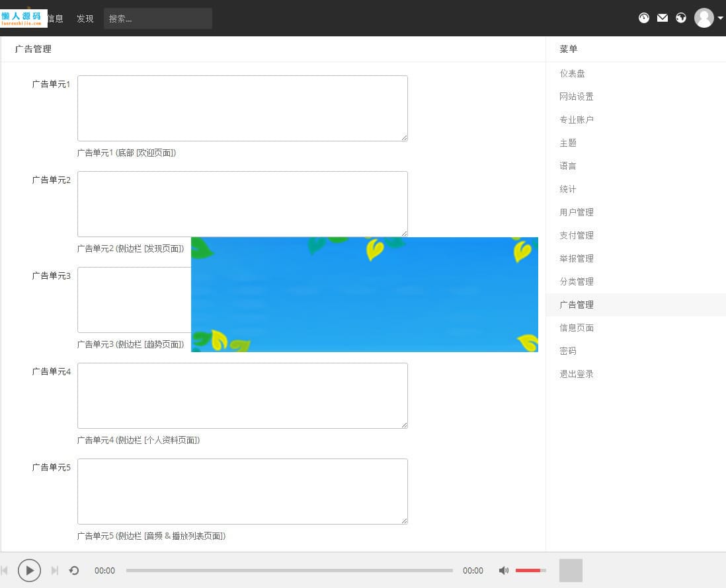Screen dimensions: 726x588
Task: Click inside the 搜索 search box
Action: 157,18
